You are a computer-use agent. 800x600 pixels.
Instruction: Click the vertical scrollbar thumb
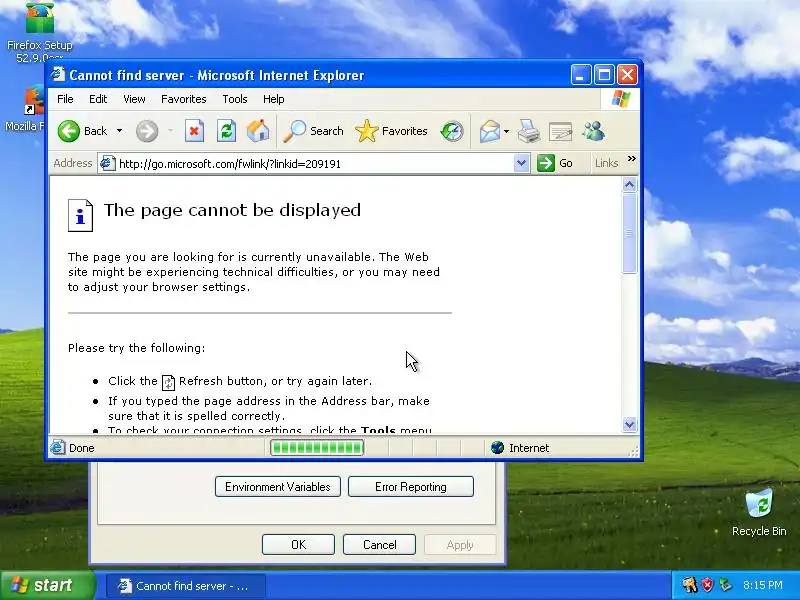[630, 234]
